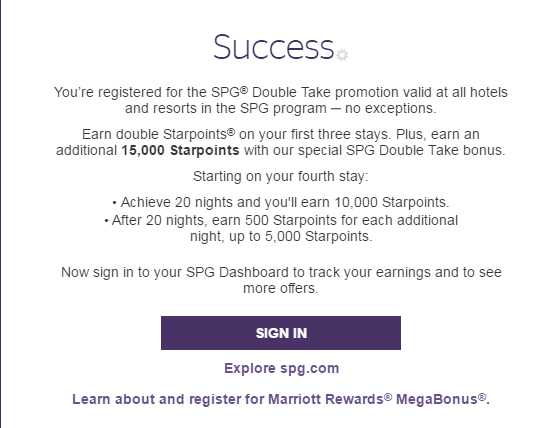Open the Marriott Rewards MegaBonus registration link
The image size is (554, 428).
click(x=281, y=399)
